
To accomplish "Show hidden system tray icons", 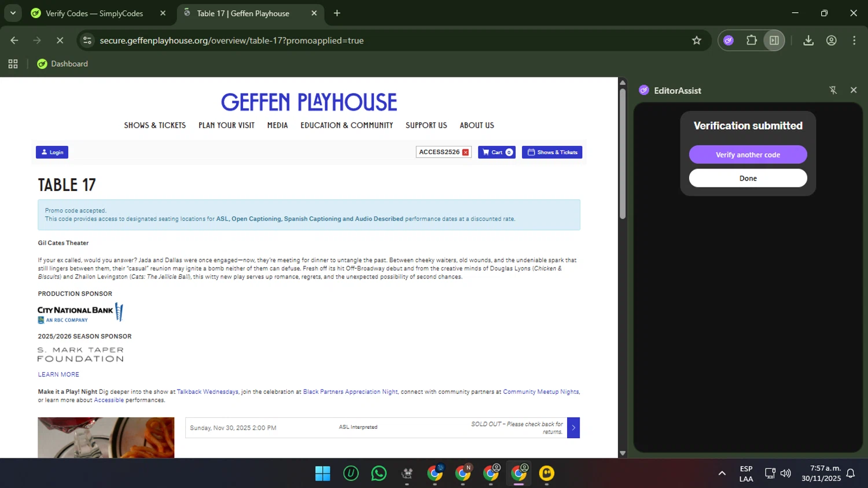I will [722, 474].
